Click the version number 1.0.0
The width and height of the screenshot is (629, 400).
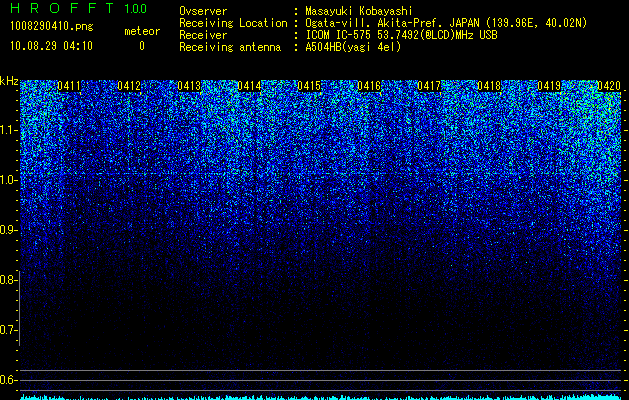(x=136, y=8)
